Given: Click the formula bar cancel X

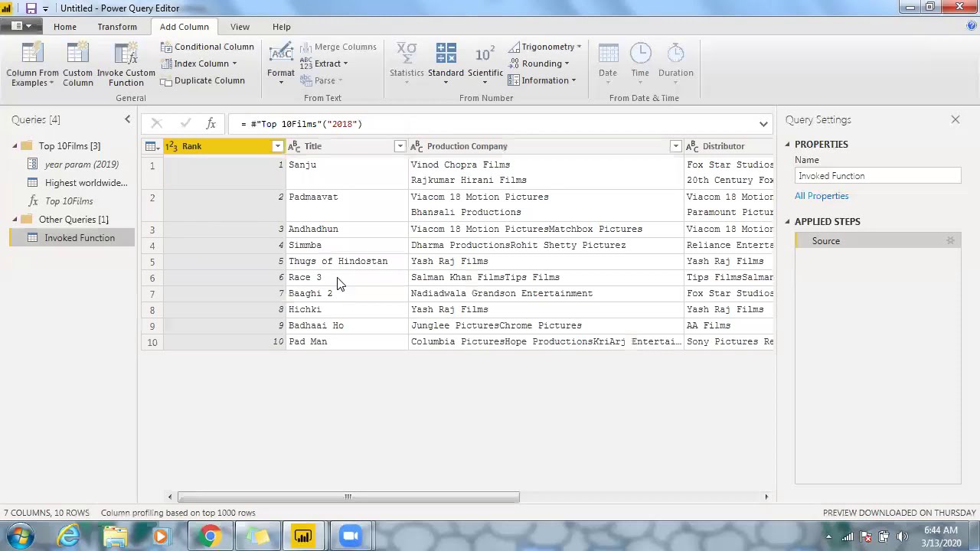Looking at the screenshot, I should click(157, 123).
